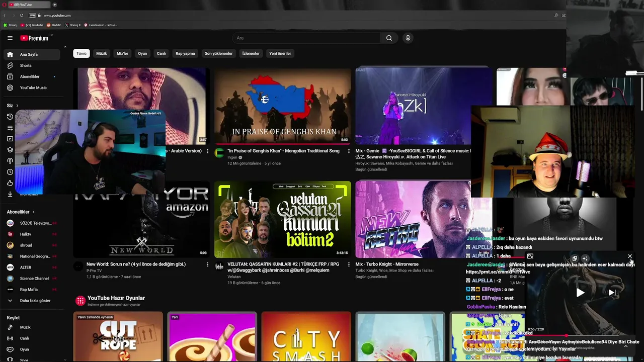This screenshot has width=644, height=362.
Task: Open the P-Pro TV channel link
Action: coord(94,270)
